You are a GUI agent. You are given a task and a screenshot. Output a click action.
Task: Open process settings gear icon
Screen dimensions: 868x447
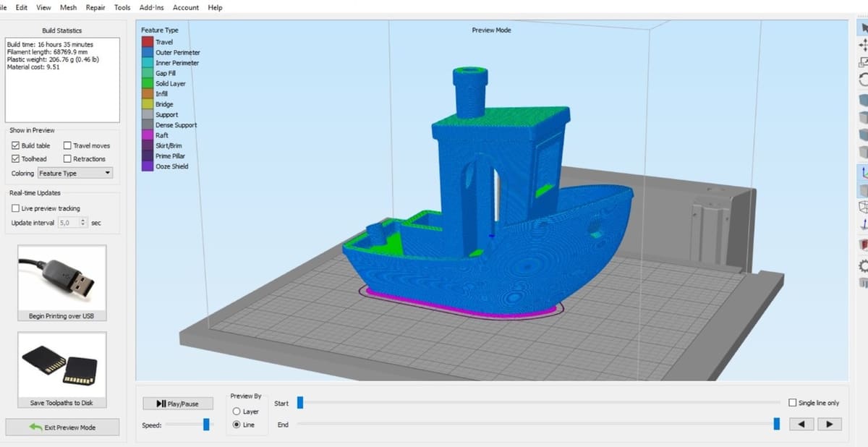click(x=863, y=265)
